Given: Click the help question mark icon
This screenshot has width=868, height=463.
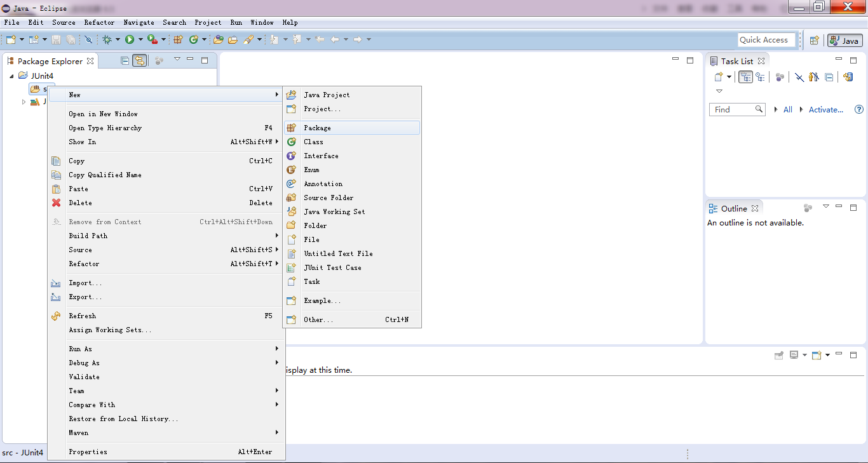Looking at the screenshot, I should point(859,109).
